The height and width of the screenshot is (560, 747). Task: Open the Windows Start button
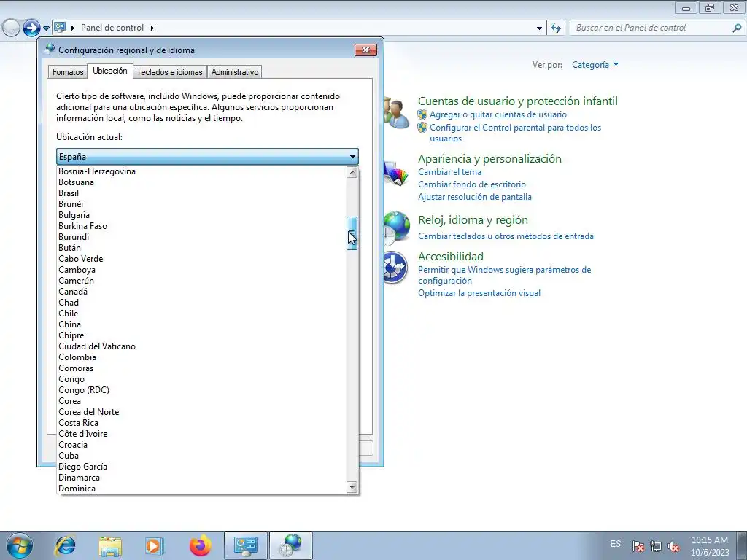click(19, 545)
